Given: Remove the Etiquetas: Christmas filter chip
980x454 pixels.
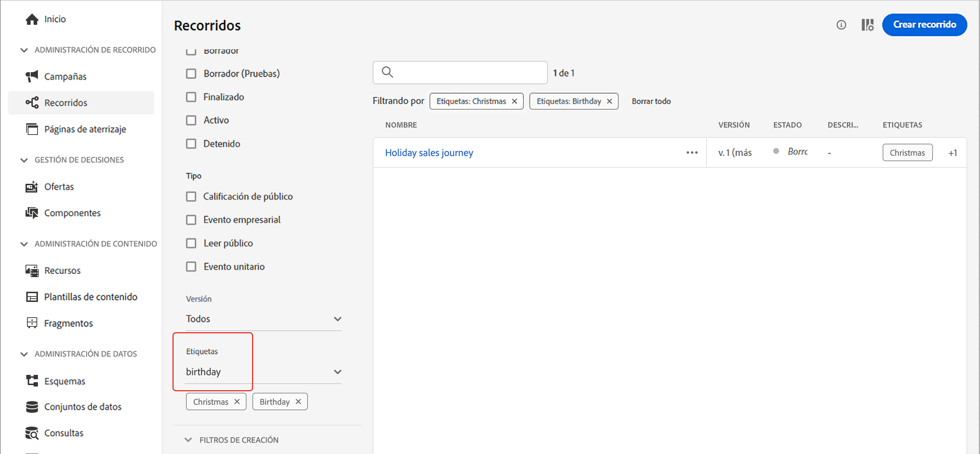Looking at the screenshot, I should [x=514, y=101].
